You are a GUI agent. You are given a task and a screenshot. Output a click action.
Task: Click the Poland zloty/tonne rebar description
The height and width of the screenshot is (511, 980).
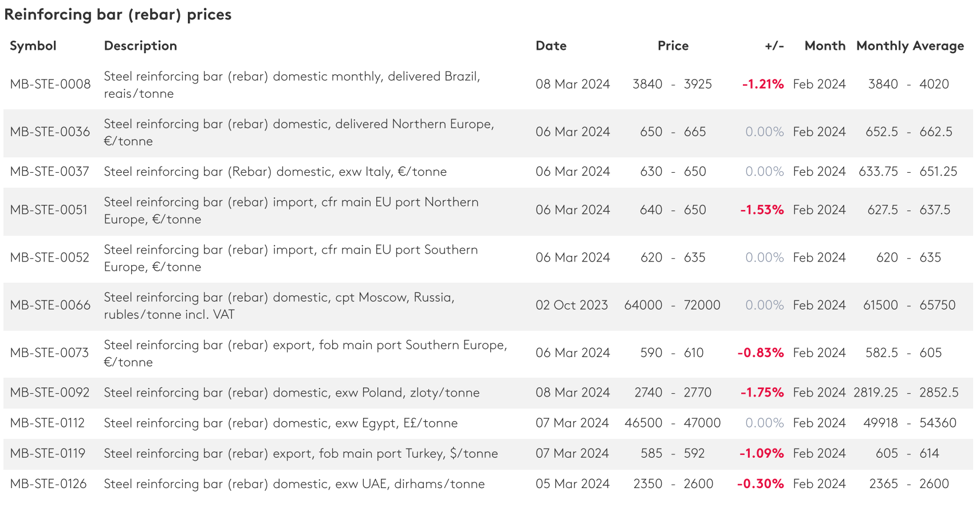292,393
